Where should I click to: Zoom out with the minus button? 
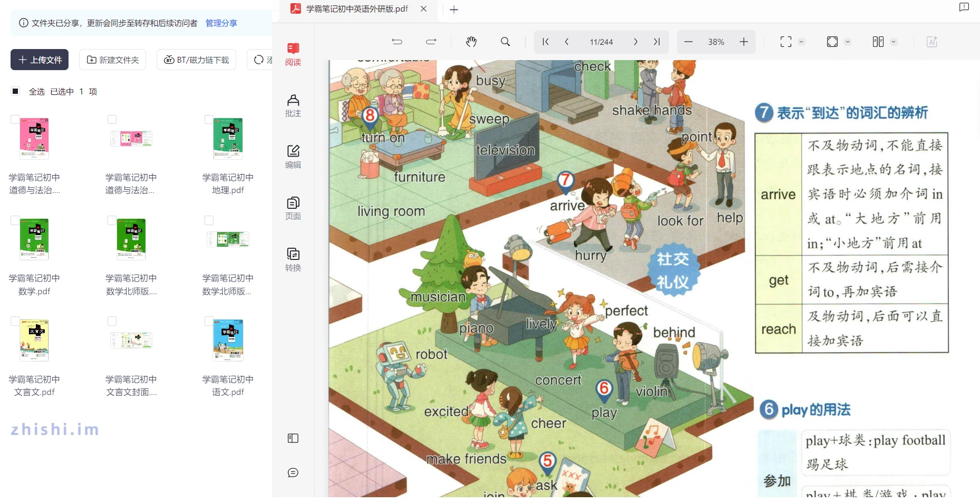[x=688, y=42]
